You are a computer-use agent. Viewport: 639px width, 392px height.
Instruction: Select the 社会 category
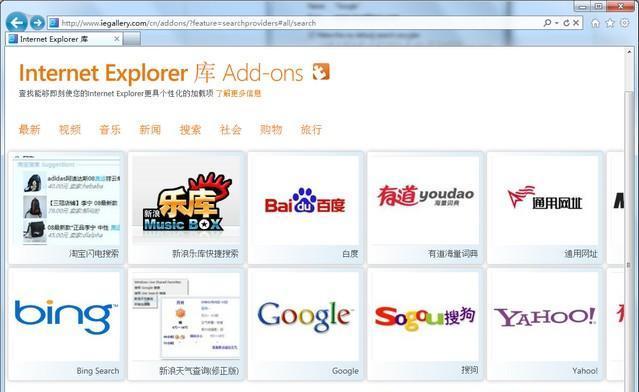point(231,130)
